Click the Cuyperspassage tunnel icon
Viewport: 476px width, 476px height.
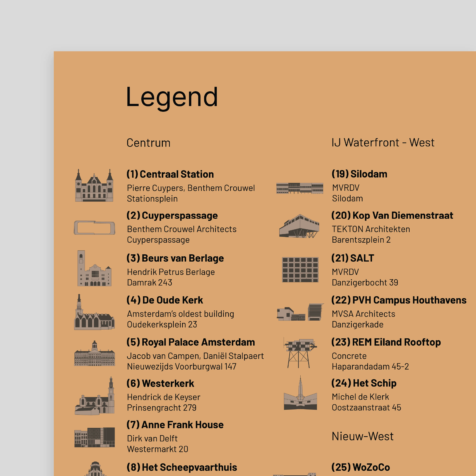(x=94, y=227)
